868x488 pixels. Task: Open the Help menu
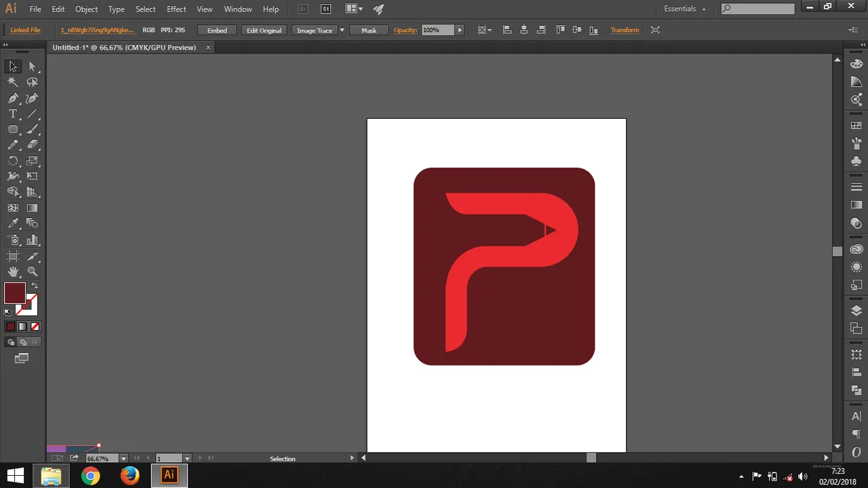[271, 9]
